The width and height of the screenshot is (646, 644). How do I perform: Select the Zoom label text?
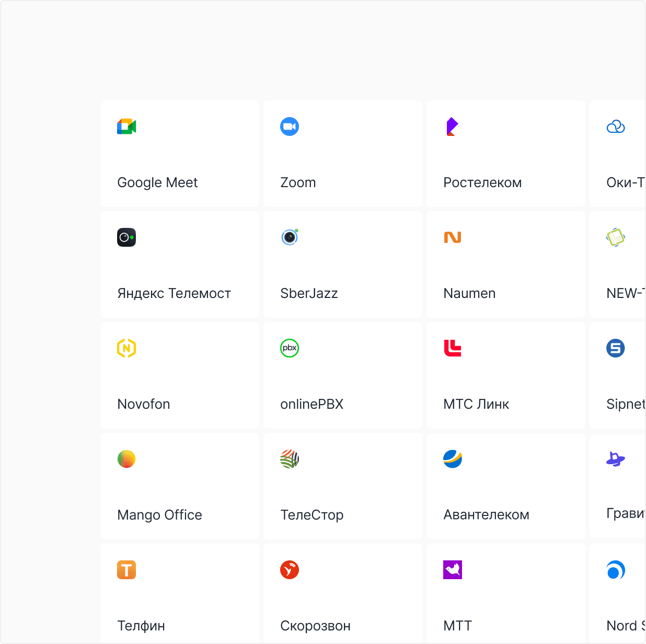(298, 182)
